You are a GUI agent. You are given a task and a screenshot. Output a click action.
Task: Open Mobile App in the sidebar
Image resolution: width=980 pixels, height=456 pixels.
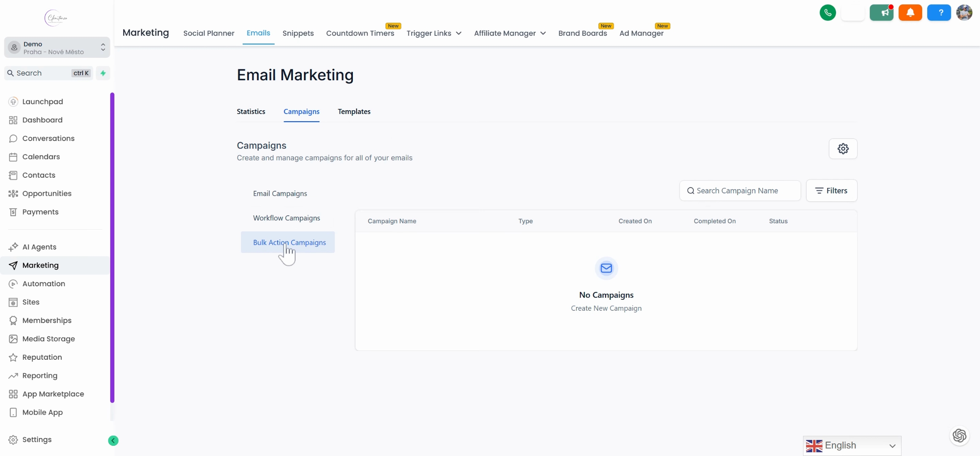point(42,412)
